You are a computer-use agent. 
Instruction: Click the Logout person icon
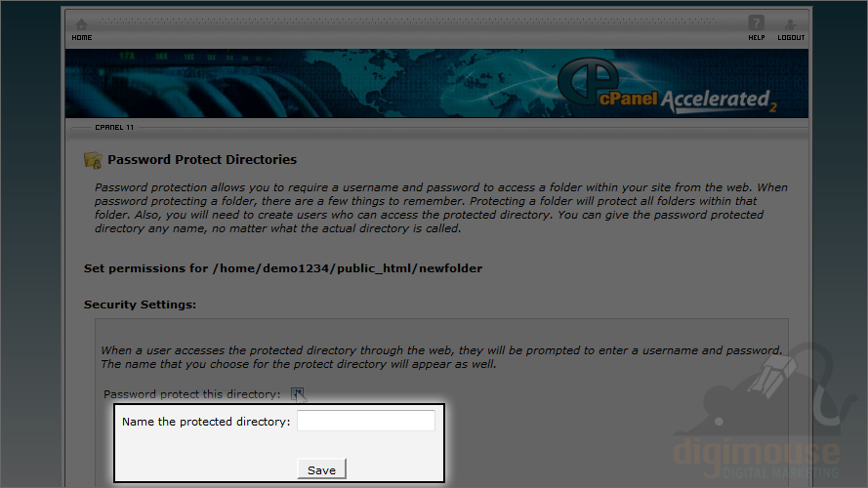[791, 24]
